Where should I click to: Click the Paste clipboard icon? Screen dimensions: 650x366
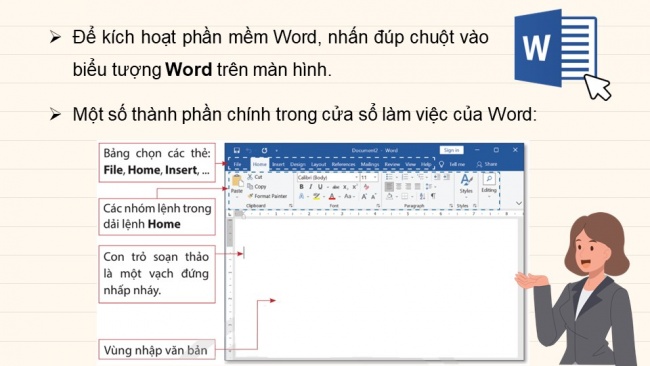point(237,183)
